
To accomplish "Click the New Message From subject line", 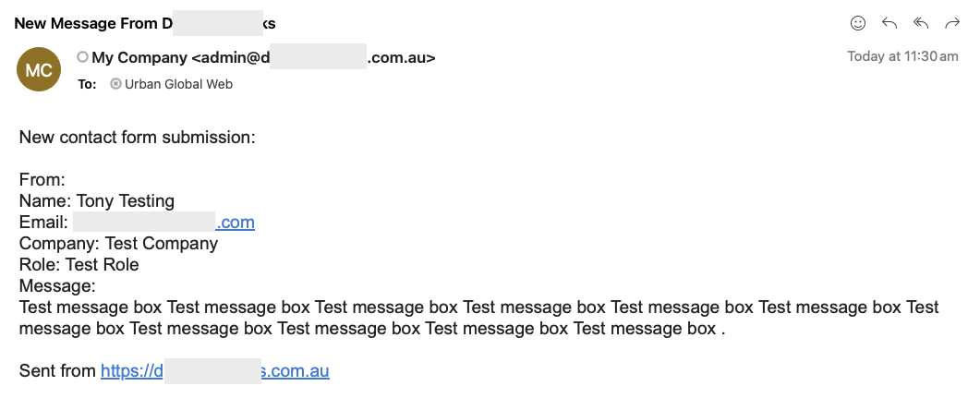I will (x=145, y=24).
